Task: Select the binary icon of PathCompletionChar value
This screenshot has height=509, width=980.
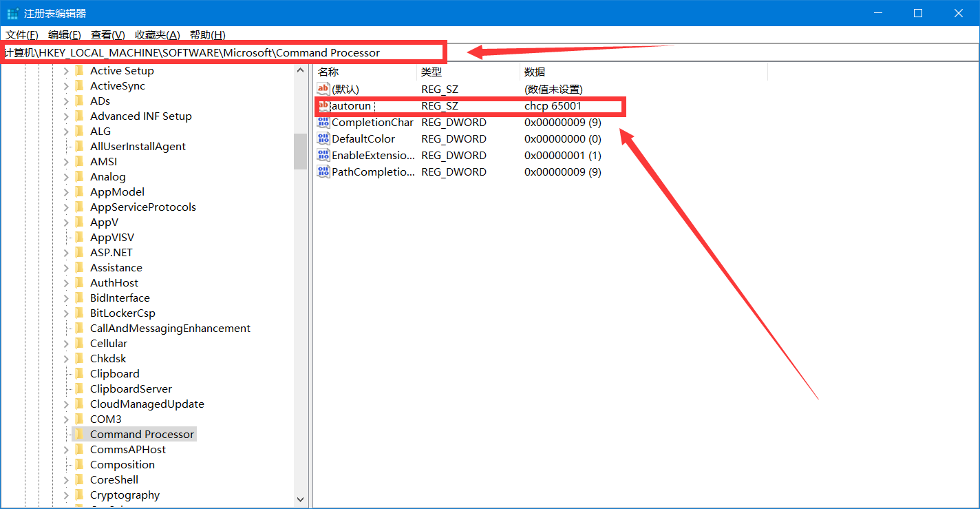Action: (x=323, y=172)
